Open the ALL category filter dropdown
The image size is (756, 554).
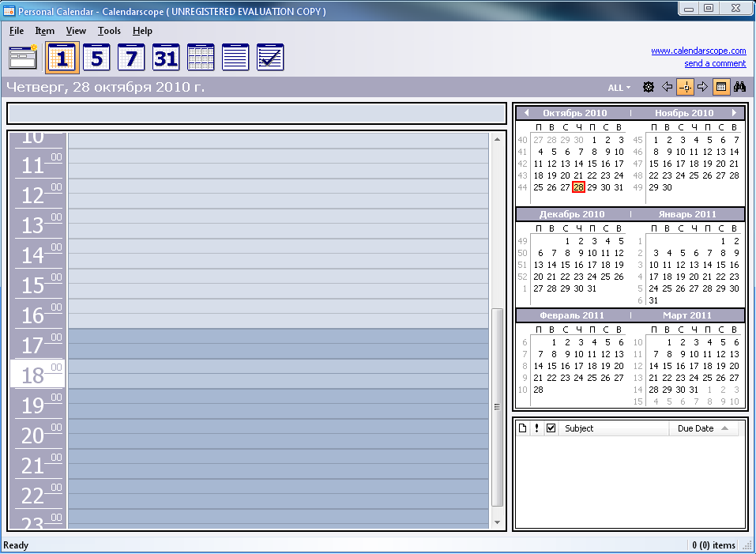pyautogui.click(x=619, y=88)
